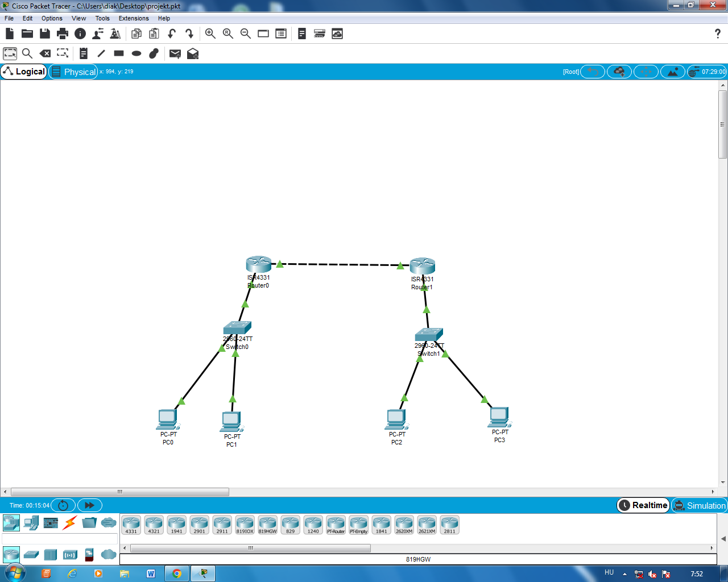This screenshot has width=728, height=582.
Task: Click Router0 in the workspace
Action: pyautogui.click(x=259, y=265)
